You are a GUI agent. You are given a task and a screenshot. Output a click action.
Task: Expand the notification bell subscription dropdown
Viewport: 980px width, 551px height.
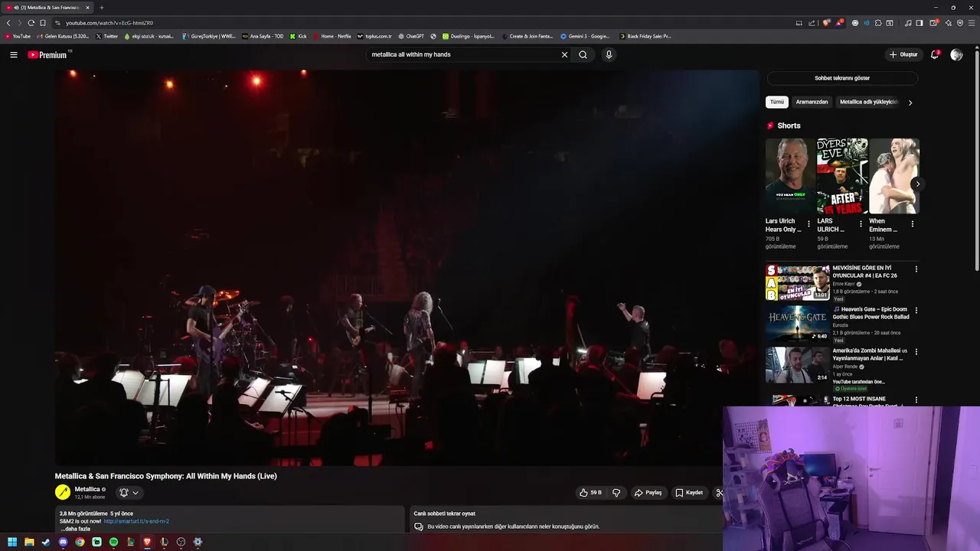[x=129, y=493]
